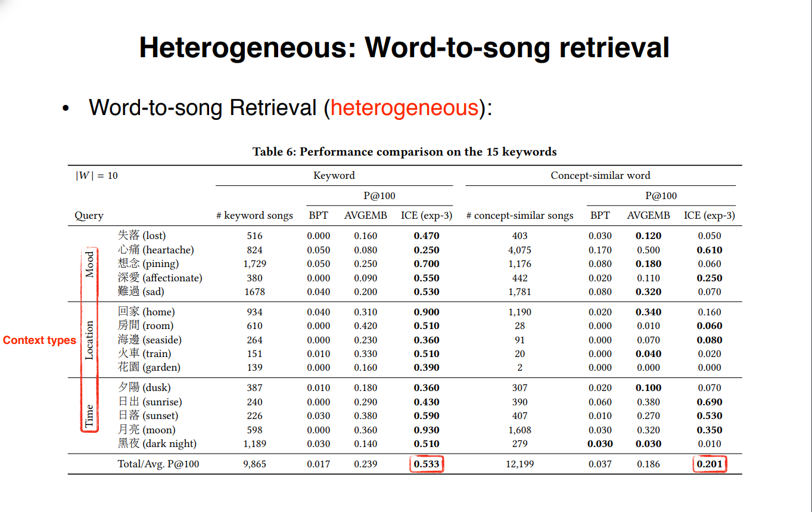812x512 pixels.
Task: Click the average BPT value "0.037"
Action: click(600, 464)
